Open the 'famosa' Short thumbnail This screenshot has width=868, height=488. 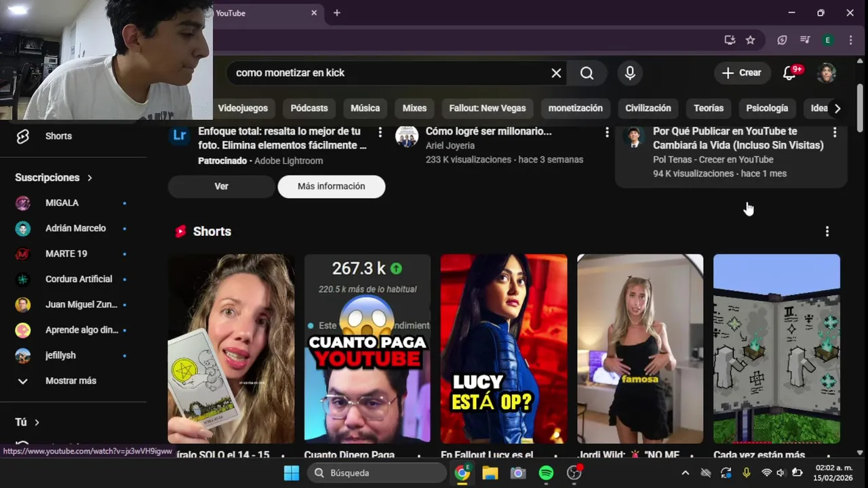tap(640, 348)
